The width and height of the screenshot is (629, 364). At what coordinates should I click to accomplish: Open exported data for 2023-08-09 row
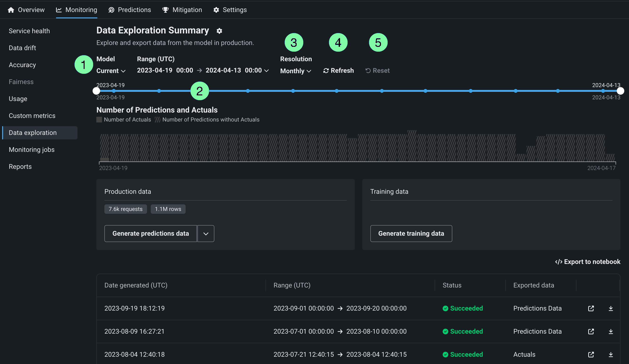(591, 331)
